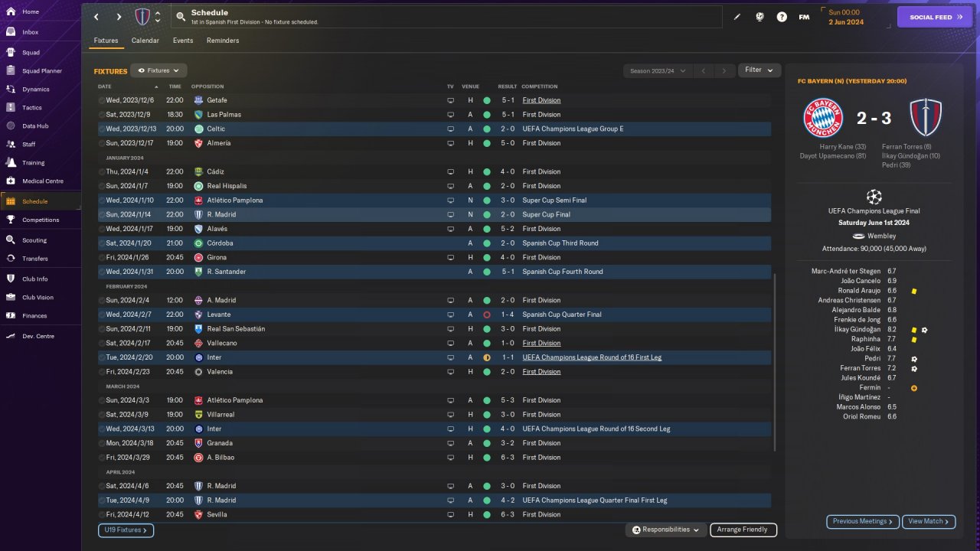Open U19 Fixtures
The image size is (980, 551).
(x=126, y=530)
